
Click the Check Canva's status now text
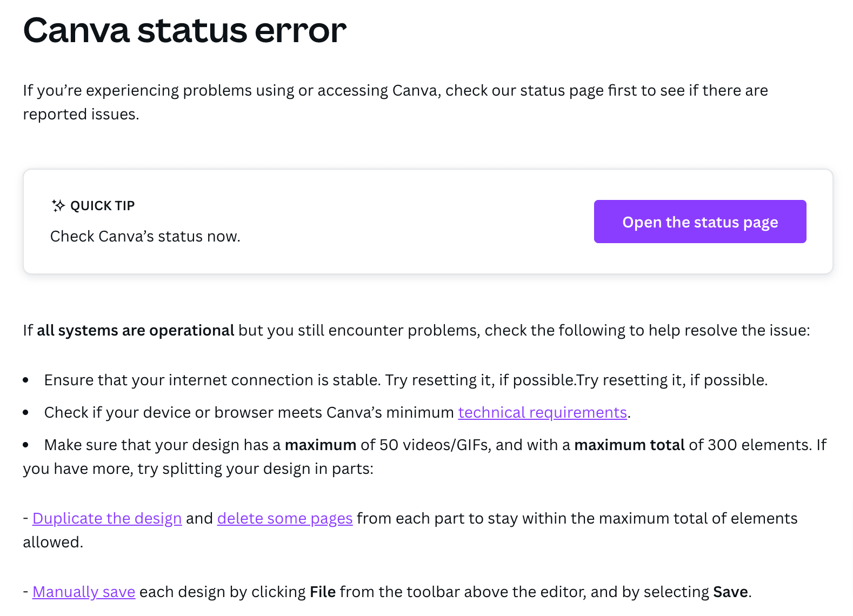point(145,236)
